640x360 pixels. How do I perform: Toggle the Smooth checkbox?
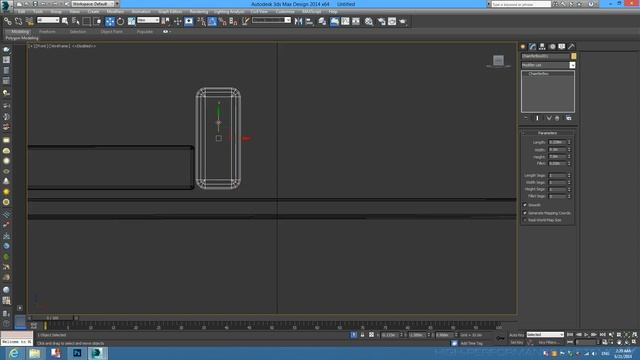tap(525, 205)
